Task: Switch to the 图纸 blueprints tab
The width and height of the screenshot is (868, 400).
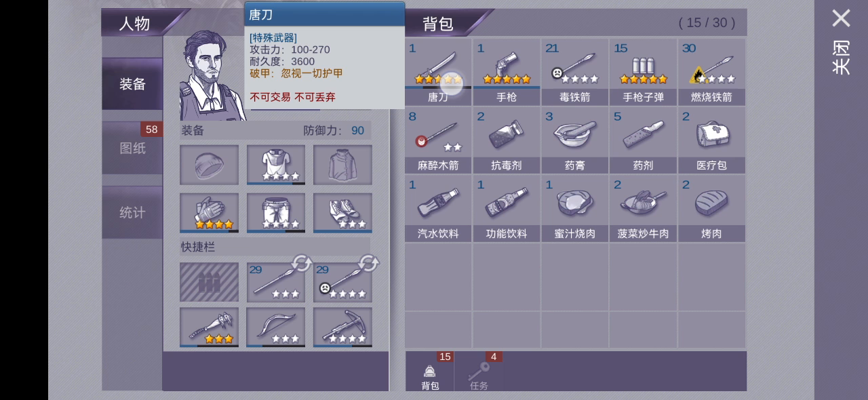Action: (132, 148)
